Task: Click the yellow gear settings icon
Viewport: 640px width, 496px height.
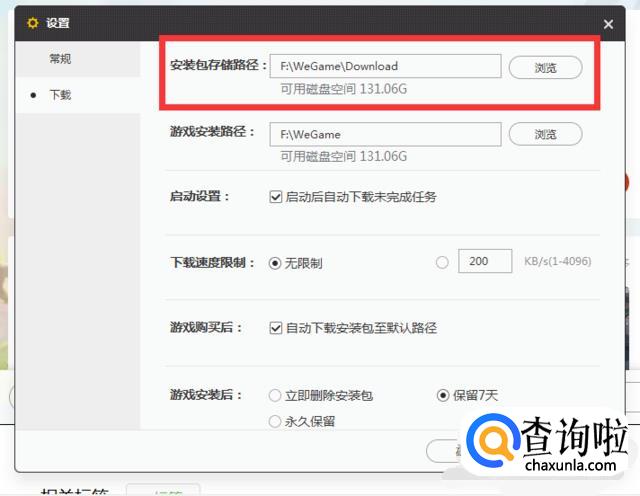Action: tap(32, 23)
